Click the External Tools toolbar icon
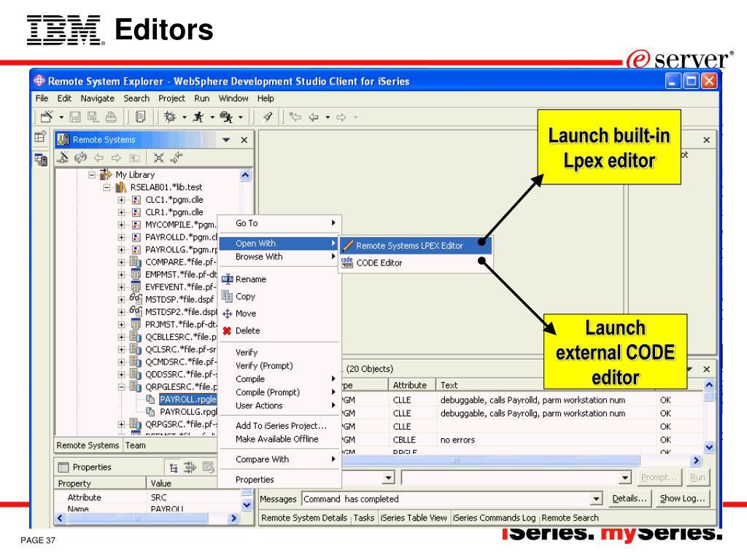Viewport: 747px width, 560px height. coord(226,117)
